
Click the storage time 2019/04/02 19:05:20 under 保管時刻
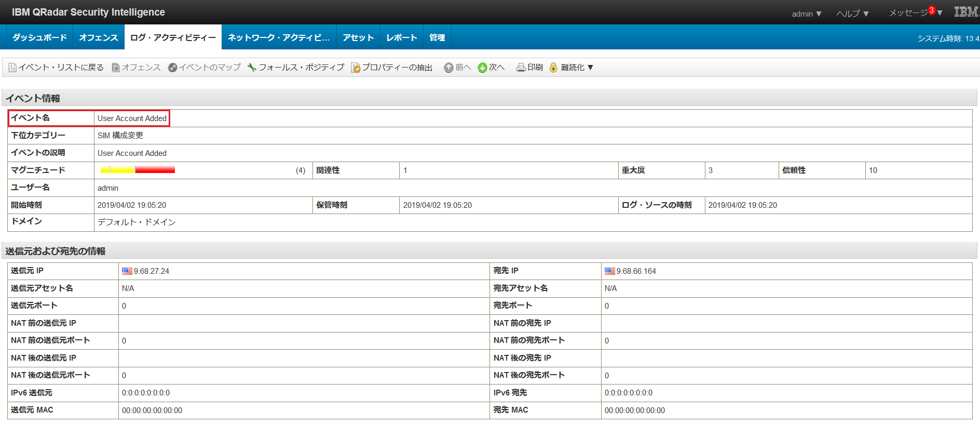[438, 205]
